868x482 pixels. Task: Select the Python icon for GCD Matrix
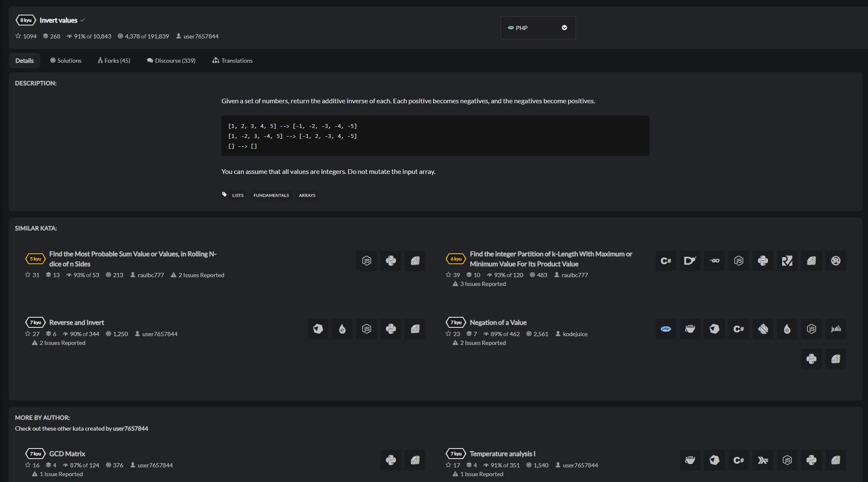[391, 460]
